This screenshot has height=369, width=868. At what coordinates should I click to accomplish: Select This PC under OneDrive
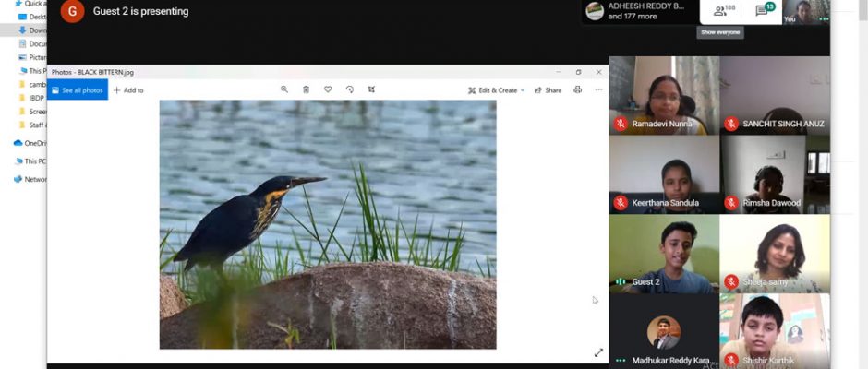pos(30,161)
